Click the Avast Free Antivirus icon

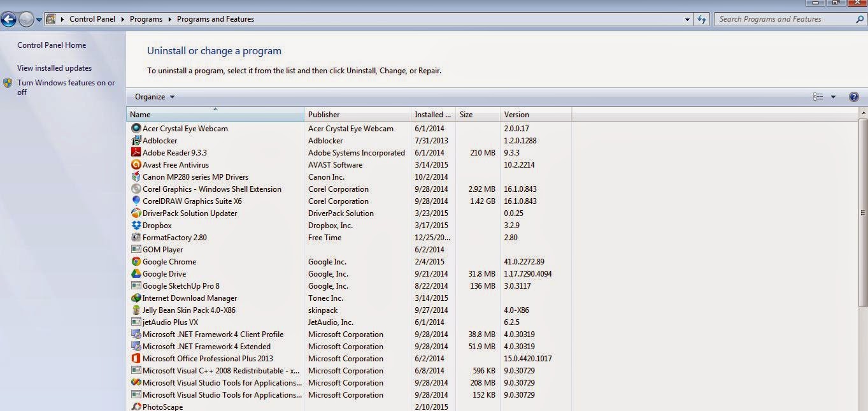(136, 165)
